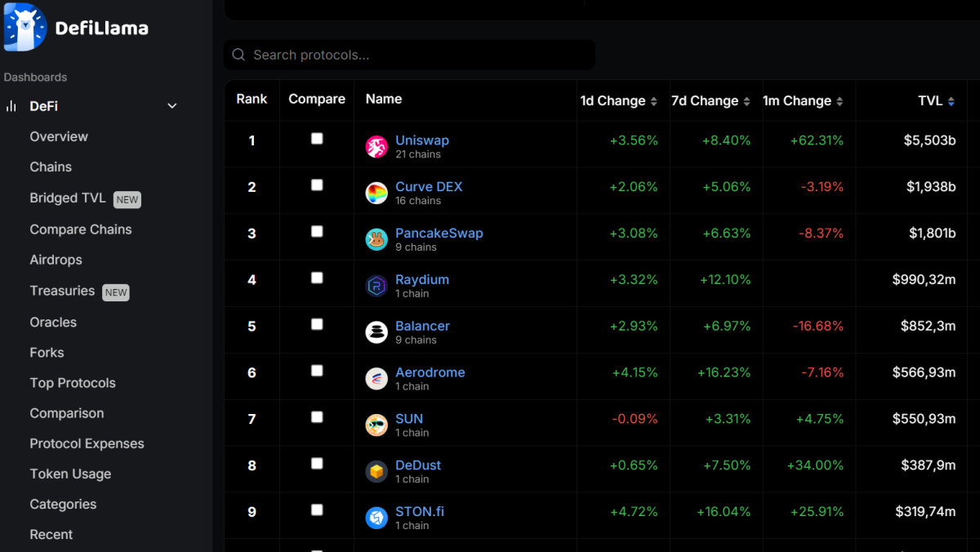
Task: Check the Curve DEX compare checkbox
Action: (x=317, y=185)
